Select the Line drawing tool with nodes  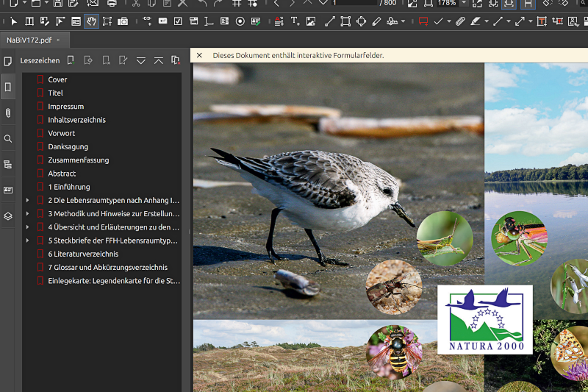click(330, 21)
